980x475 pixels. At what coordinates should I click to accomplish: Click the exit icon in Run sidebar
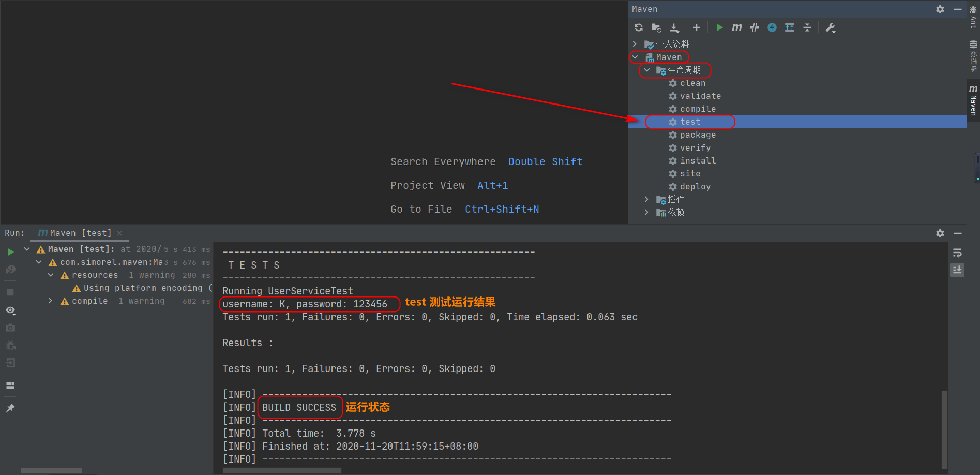pyautogui.click(x=10, y=363)
